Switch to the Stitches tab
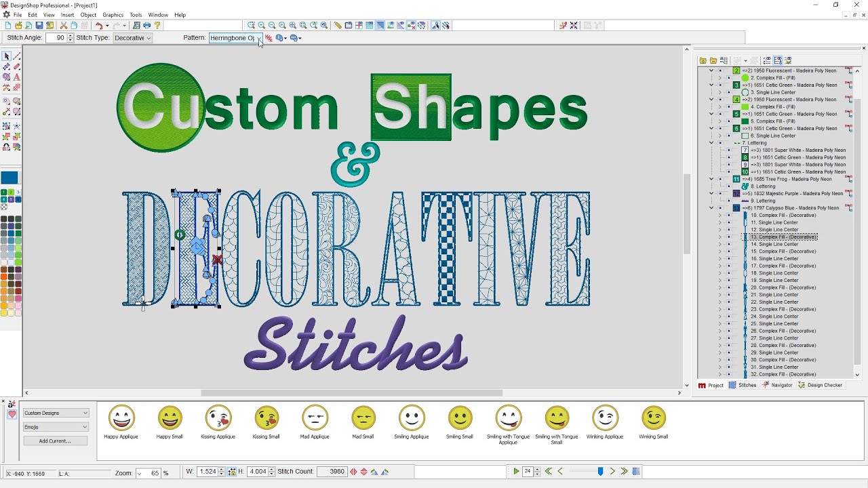 743,385
